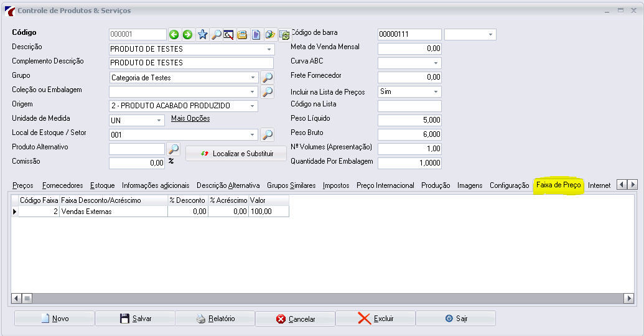Viewport: 644px width, 336px height.
Task: Switch to Descrição Alternativa tab
Action: coord(228,185)
